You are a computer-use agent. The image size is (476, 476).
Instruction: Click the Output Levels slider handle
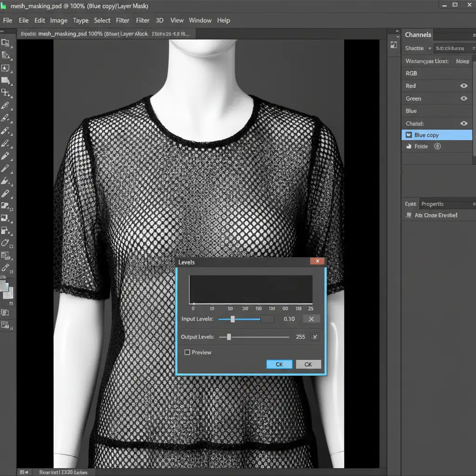pos(229,337)
